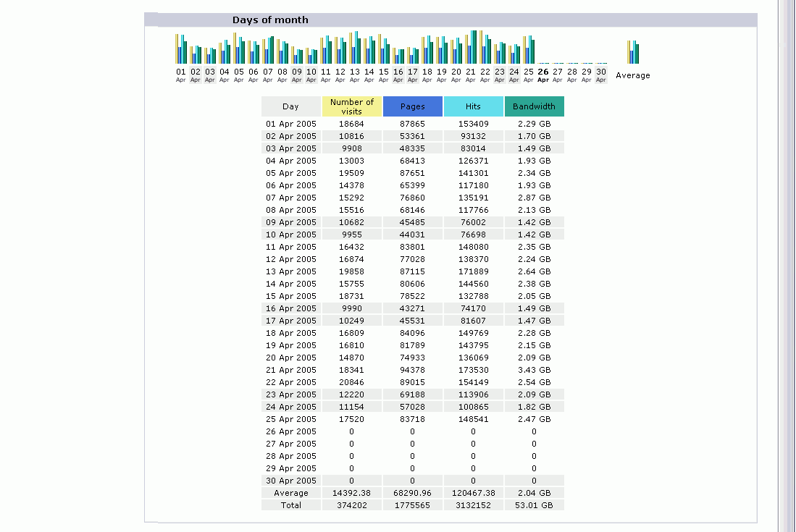Click the 22 Apr 2005 table row date
The height and width of the screenshot is (532, 796).
(290, 382)
